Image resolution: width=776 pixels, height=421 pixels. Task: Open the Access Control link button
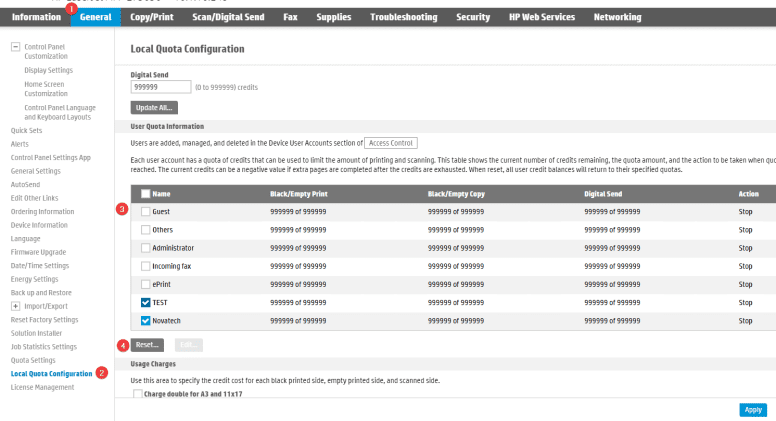click(391, 144)
